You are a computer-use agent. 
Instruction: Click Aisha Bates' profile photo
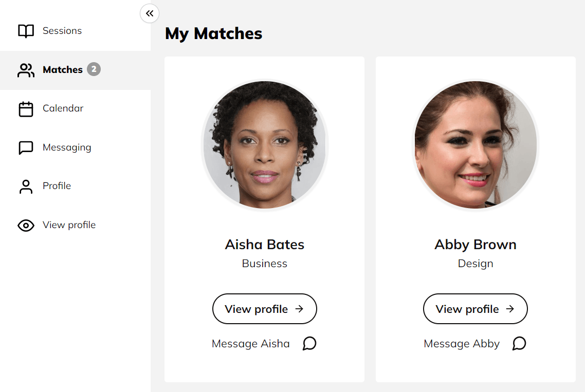tap(265, 145)
